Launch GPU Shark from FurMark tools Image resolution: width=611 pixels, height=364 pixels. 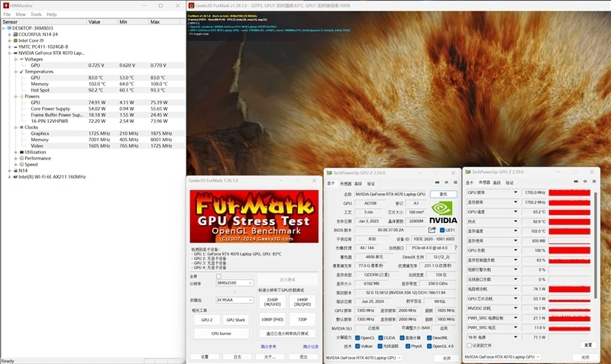tap(236, 320)
